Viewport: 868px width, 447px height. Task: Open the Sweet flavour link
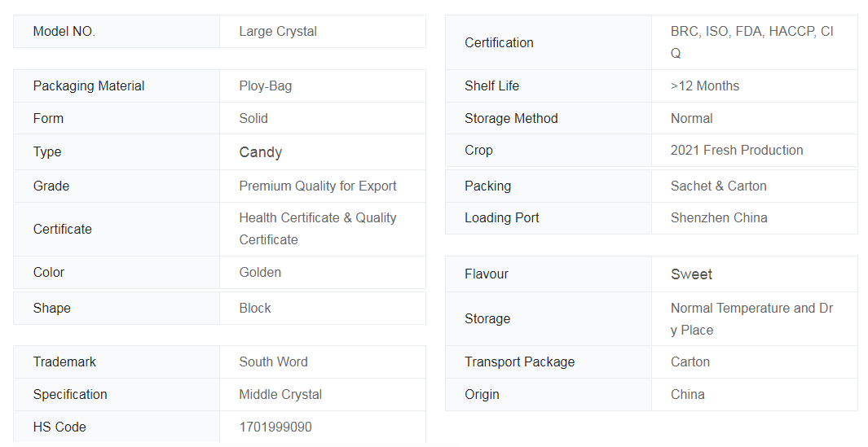691,274
